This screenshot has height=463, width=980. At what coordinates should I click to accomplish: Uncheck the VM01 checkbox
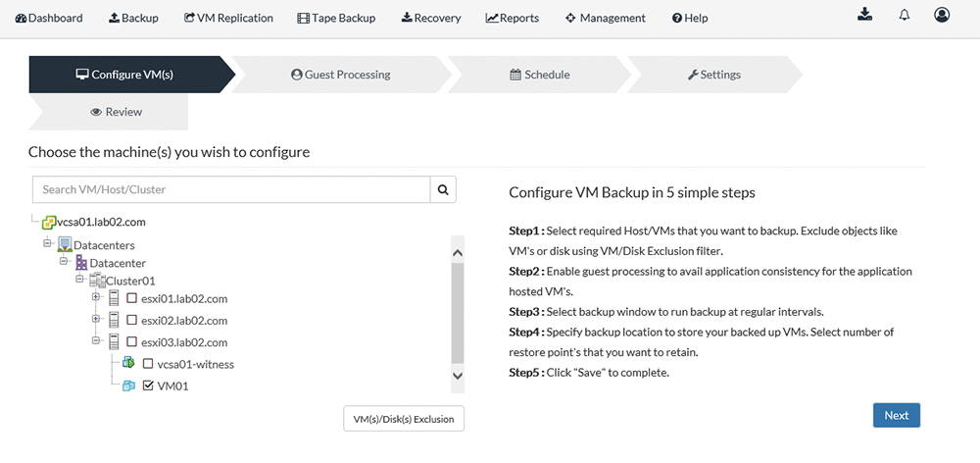148,386
